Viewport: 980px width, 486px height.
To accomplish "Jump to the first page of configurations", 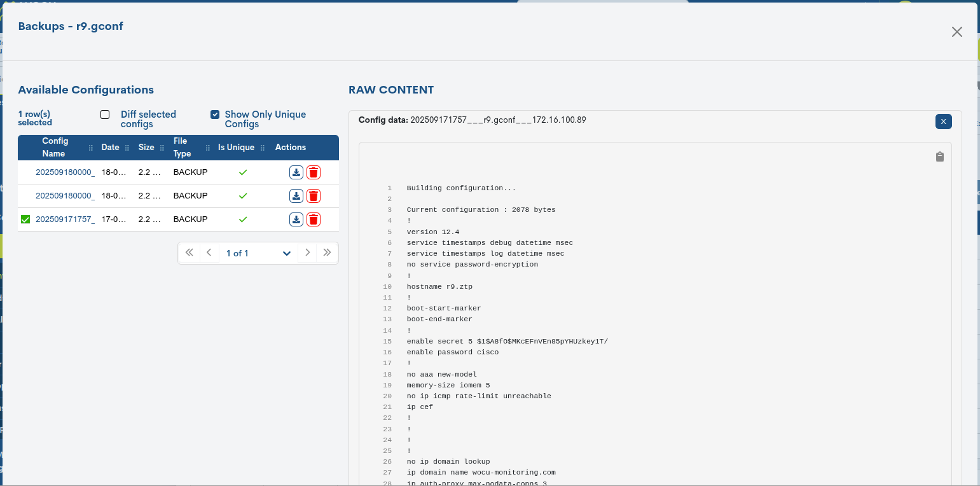I will click(x=189, y=253).
